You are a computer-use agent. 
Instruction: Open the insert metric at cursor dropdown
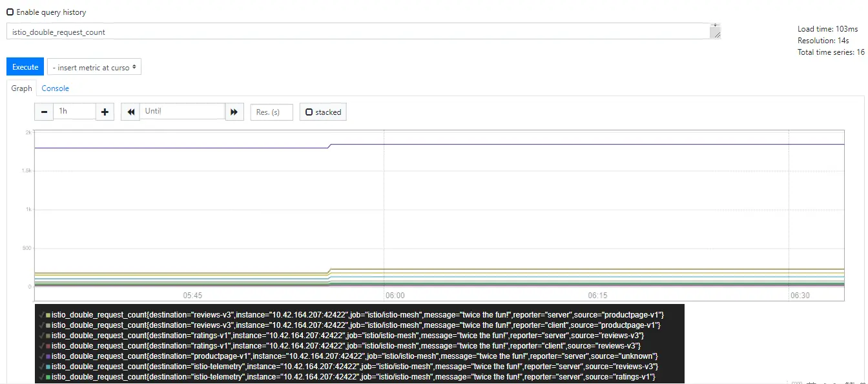coord(94,67)
